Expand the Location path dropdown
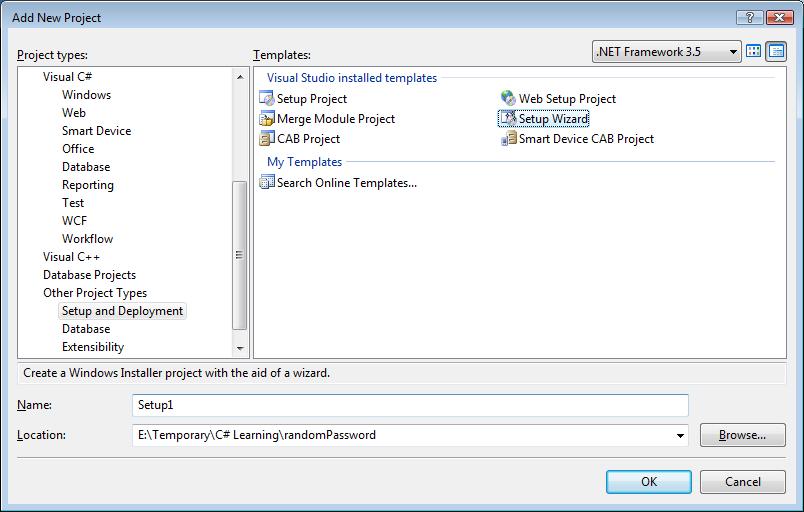 [681, 435]
